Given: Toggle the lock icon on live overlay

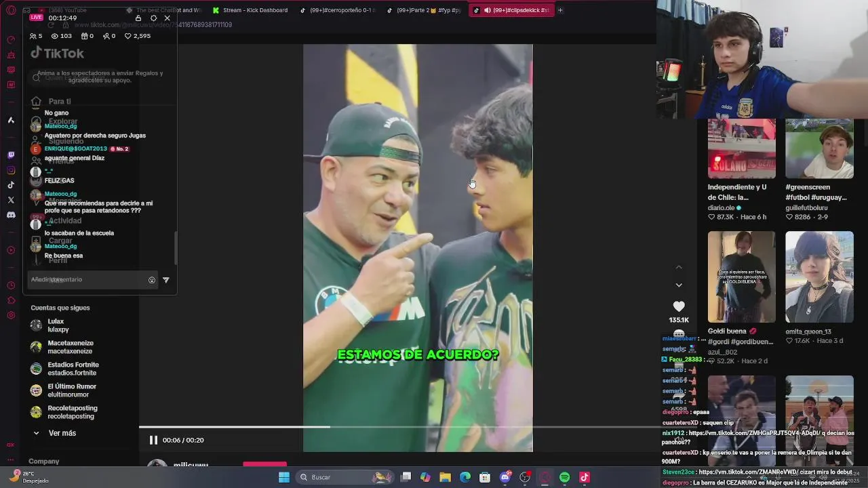Looking at the screenshot, I should click(138, 18).
